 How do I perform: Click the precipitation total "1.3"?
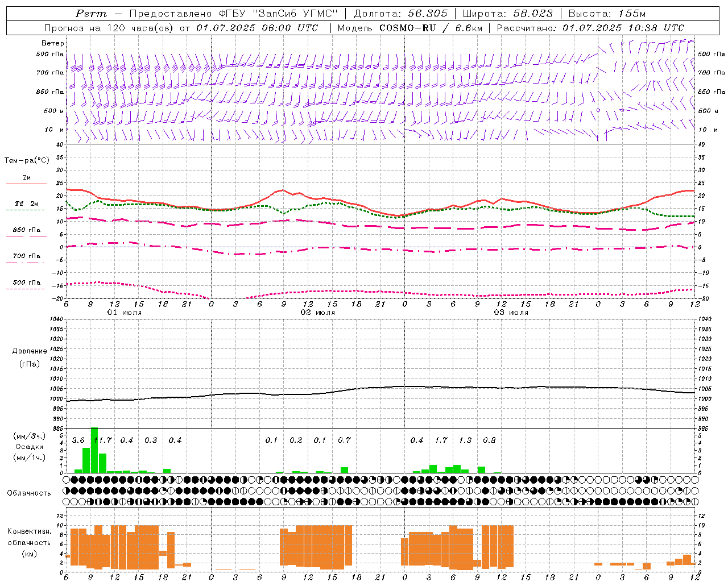[465, 440]
